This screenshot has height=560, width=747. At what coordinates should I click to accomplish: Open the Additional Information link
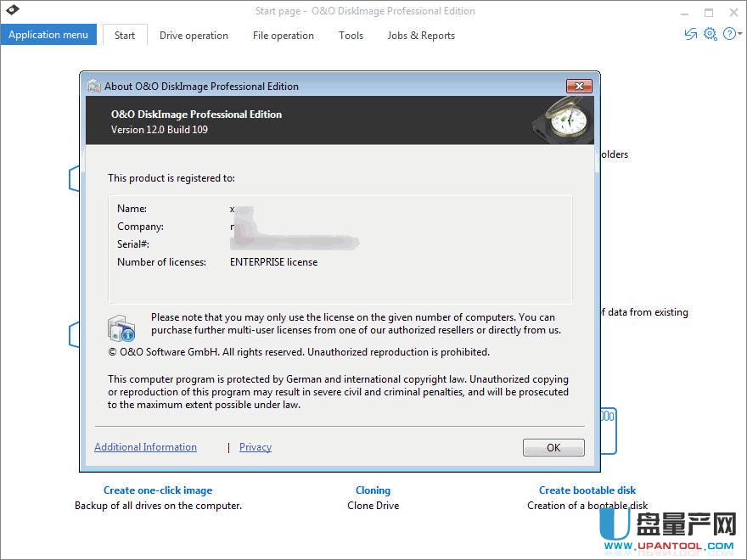point(145,447)
